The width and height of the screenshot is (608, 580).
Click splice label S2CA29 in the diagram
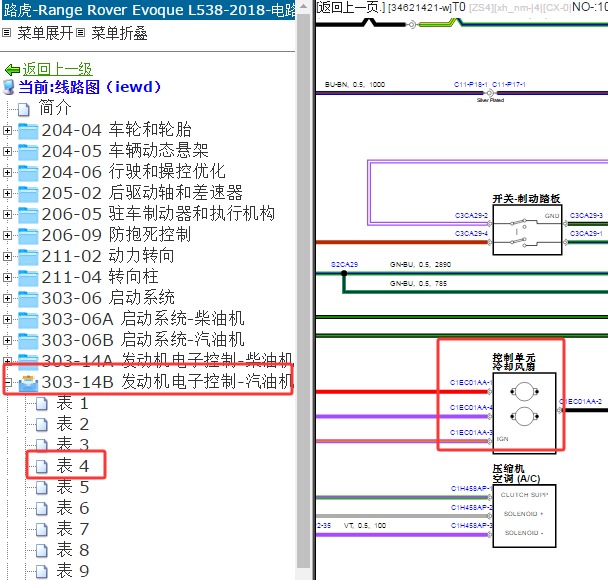[344, 264]
